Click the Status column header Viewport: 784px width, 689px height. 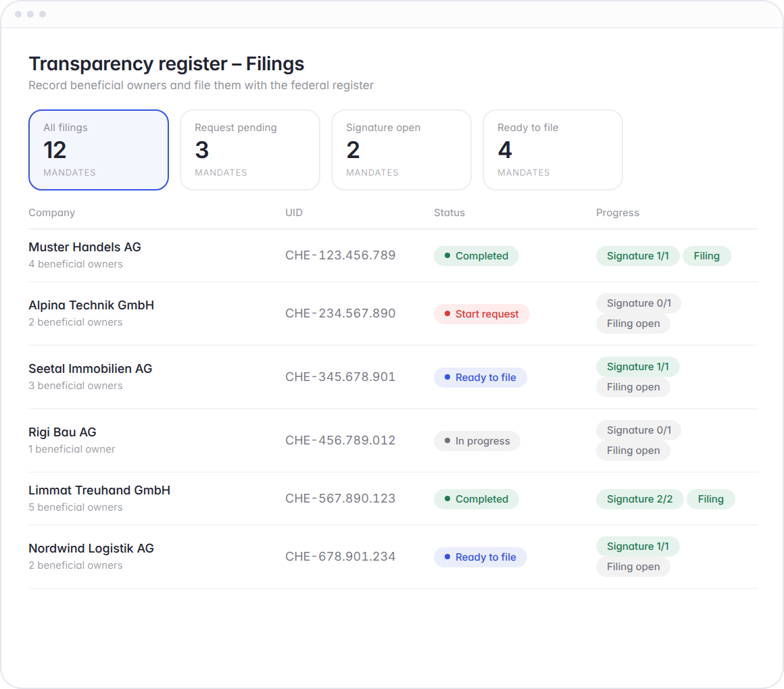[449, 213]
